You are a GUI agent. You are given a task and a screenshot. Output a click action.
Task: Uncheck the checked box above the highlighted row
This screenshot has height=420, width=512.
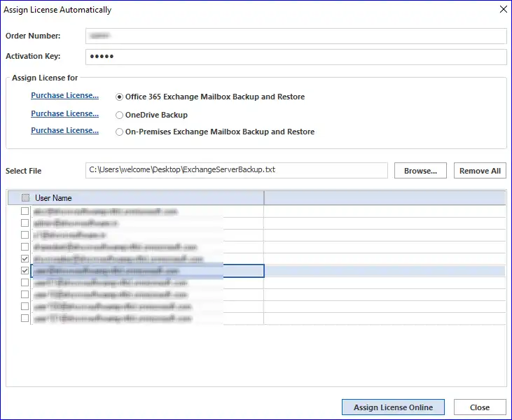click(25, 259)
